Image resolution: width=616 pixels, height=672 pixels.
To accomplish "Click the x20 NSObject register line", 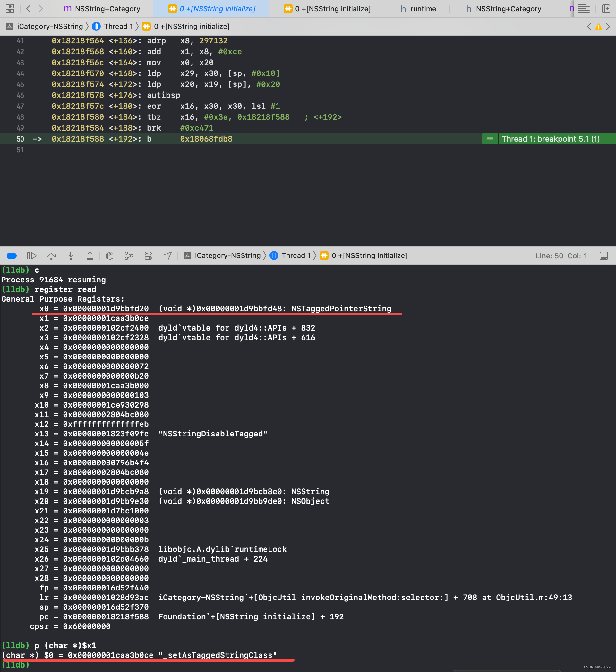I will pyautogui.click(x=182, y=501).
